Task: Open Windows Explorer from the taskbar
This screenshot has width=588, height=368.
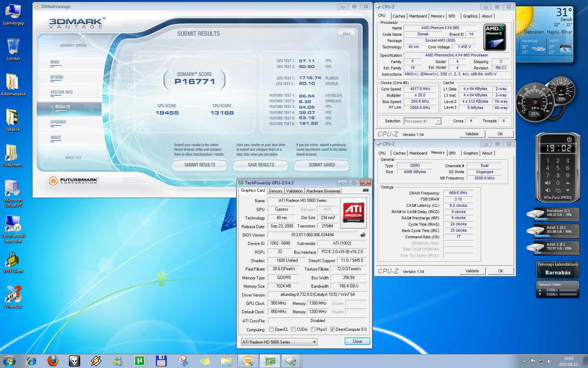Action: (x=226, y=361)
